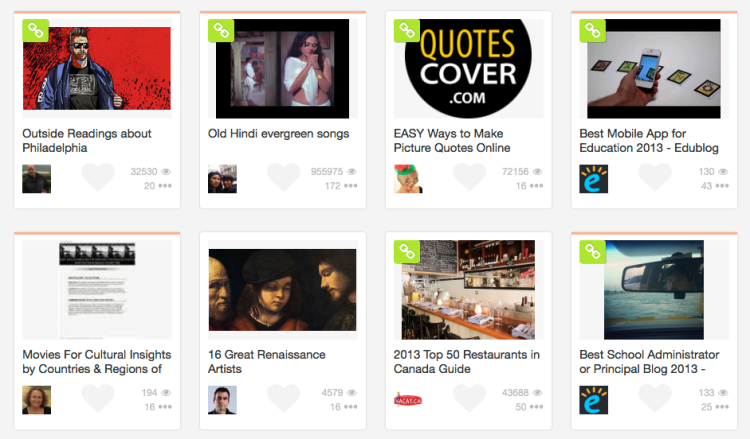Like the Best School Administrator list
The image size is (750, 439).
655,398
